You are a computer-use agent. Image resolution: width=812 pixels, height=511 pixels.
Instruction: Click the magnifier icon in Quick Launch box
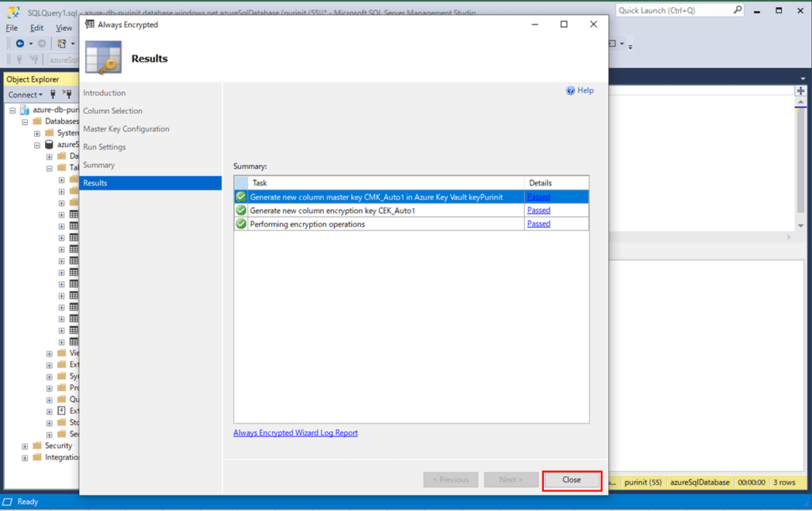(737, 10)
